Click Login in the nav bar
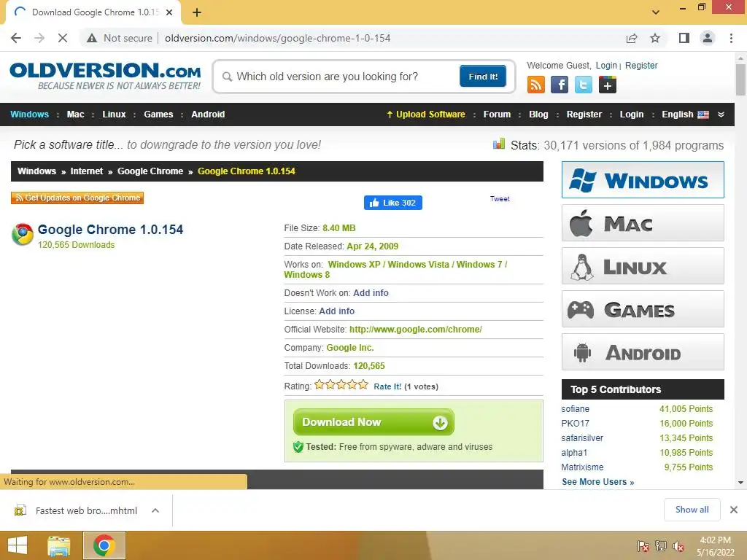747x560 pixels. point(631,114)
